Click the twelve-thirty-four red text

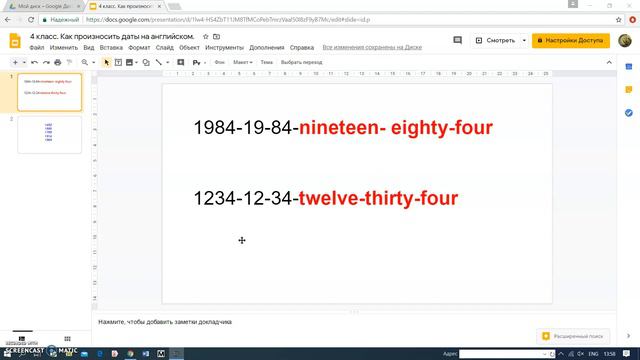pyautogui.click(x=378, y=198)
